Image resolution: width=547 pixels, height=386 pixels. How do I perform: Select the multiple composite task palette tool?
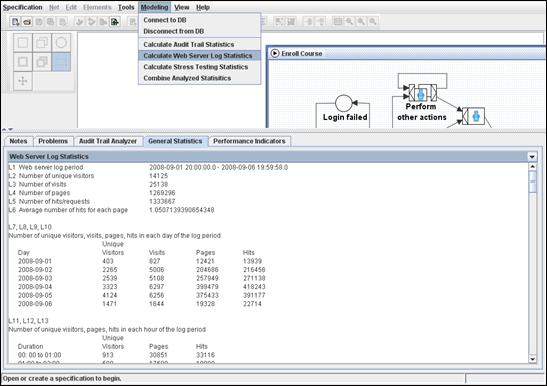[x=42, y=62]
